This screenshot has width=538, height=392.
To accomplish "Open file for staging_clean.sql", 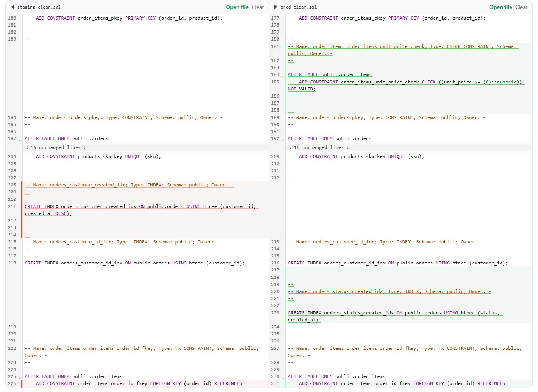I will coord(237,7).
